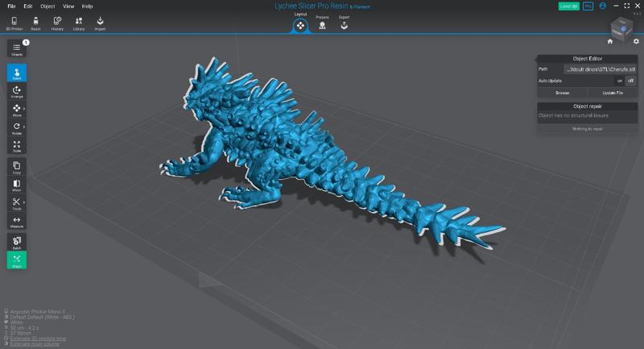Open the Object menu
Screen dimensions: 644x349
click(47, 6)
